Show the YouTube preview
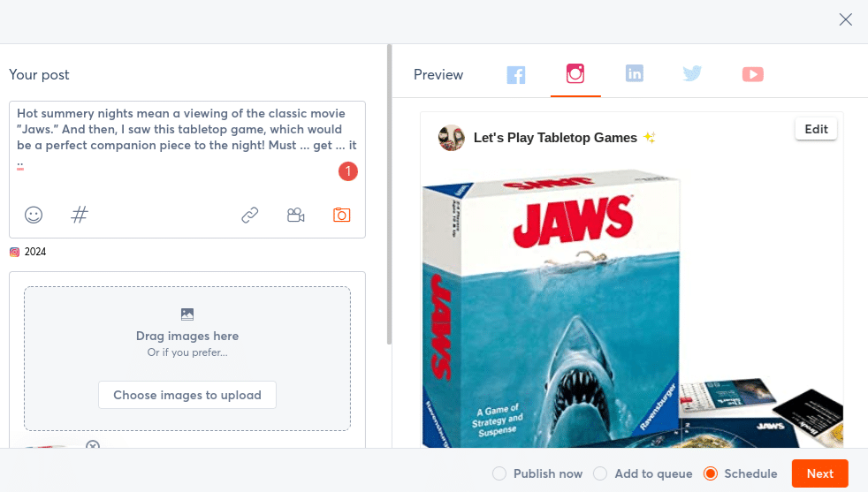Screen dimensions: 868x492 [752, 74]
